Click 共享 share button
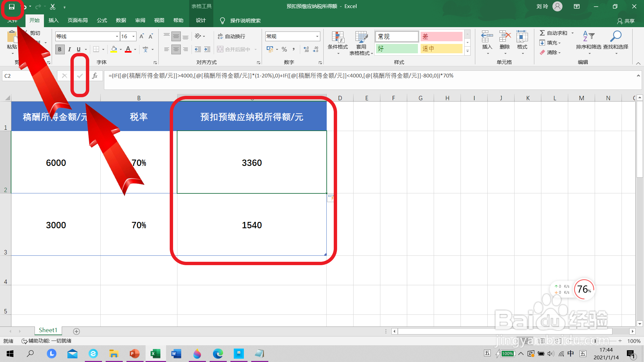644x362 pixels. coord(626,21)
